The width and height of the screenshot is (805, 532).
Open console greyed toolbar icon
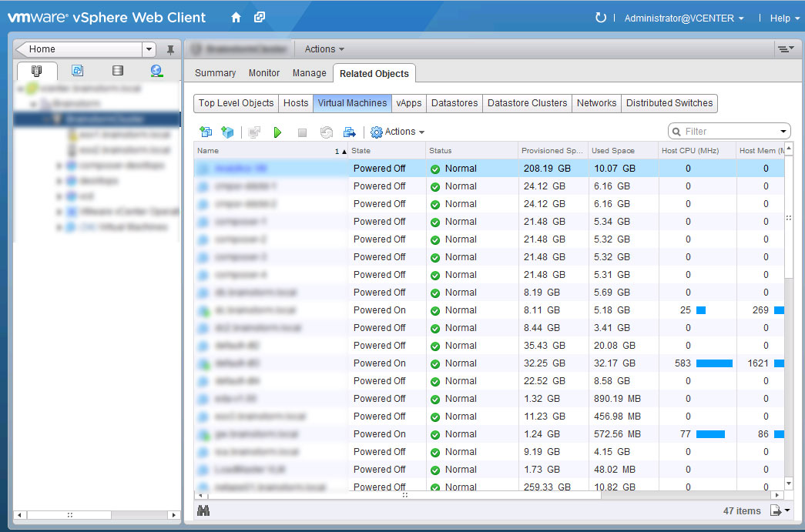[x=254, y=132]
